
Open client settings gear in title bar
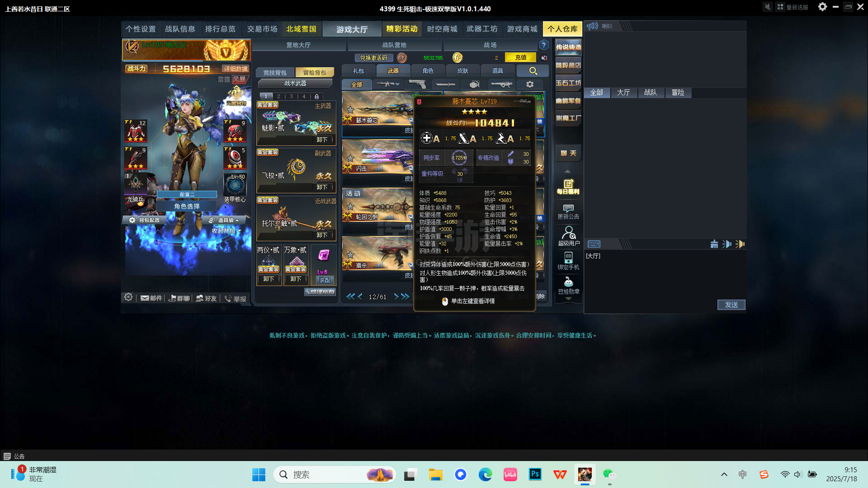click(823, 7)
